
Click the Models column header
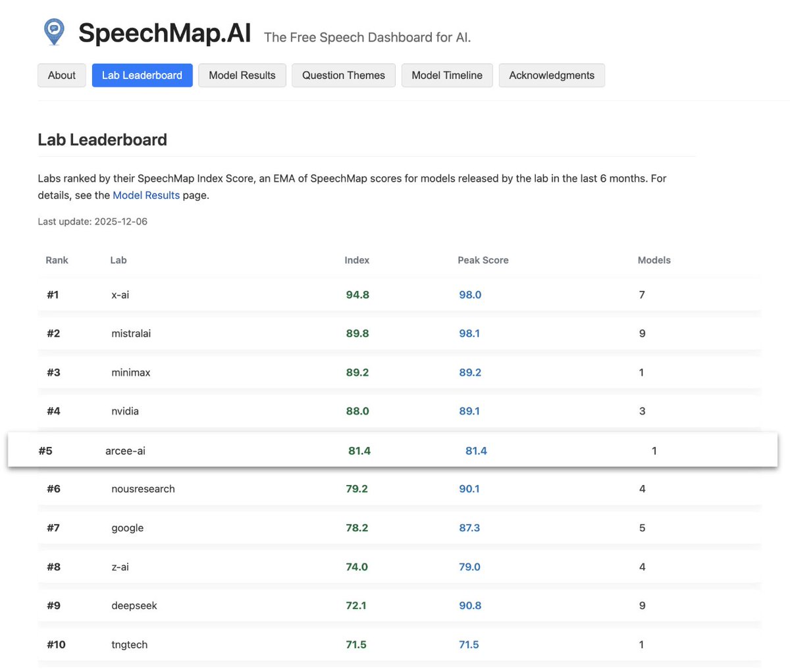(654, 260)
